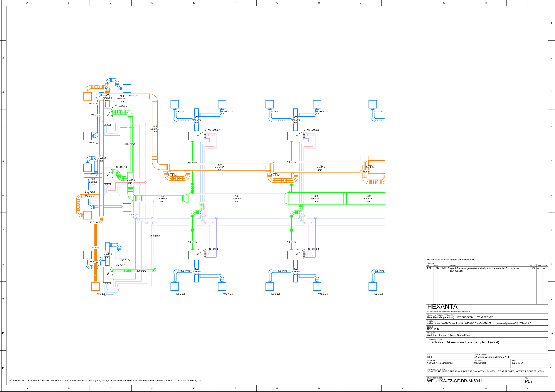555x392 pixels.
Task: Click the 43.3 L/s flow rate label
Action: point(101,294)
